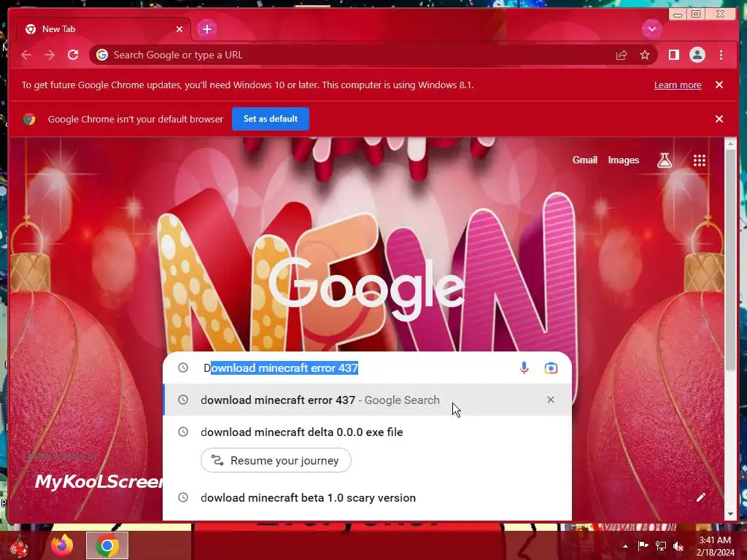
Task: Click the Resume your journey chip
Action: pyautogui.click(x=276, y=461)
